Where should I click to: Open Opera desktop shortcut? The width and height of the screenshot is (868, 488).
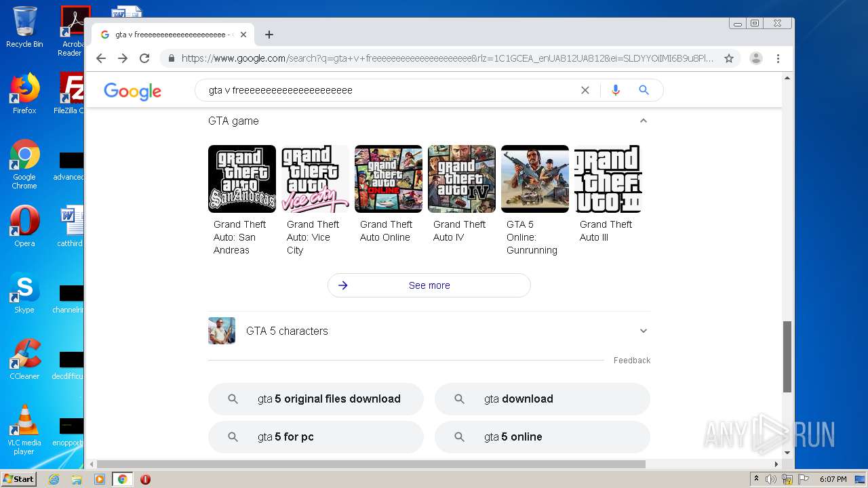click(24, 226)
